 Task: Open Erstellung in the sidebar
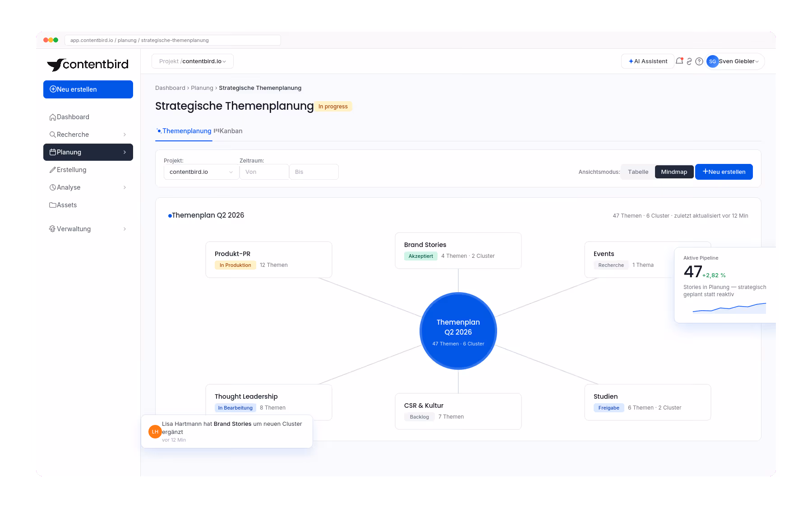click(88, 170)
